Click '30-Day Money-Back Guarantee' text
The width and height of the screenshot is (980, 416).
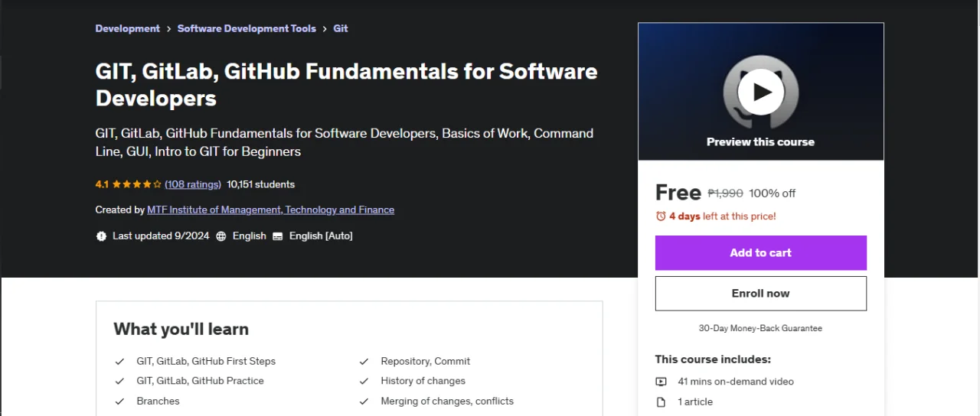pyautogui.click(x=760, y=328)
